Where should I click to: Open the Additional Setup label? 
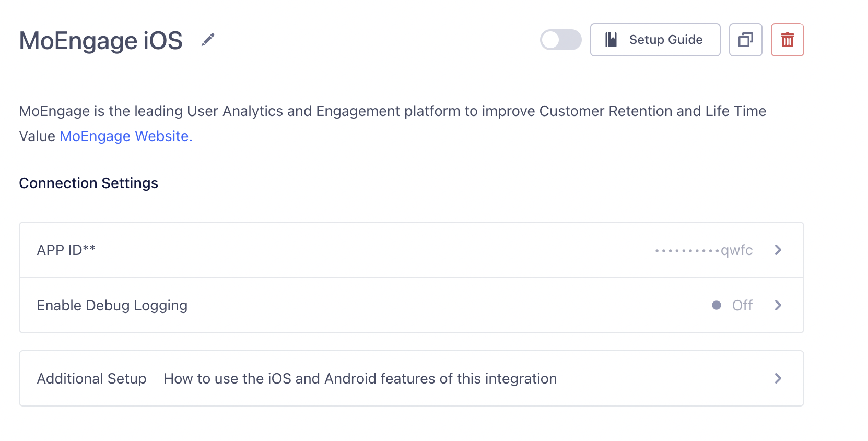click(x=91, y=378)
